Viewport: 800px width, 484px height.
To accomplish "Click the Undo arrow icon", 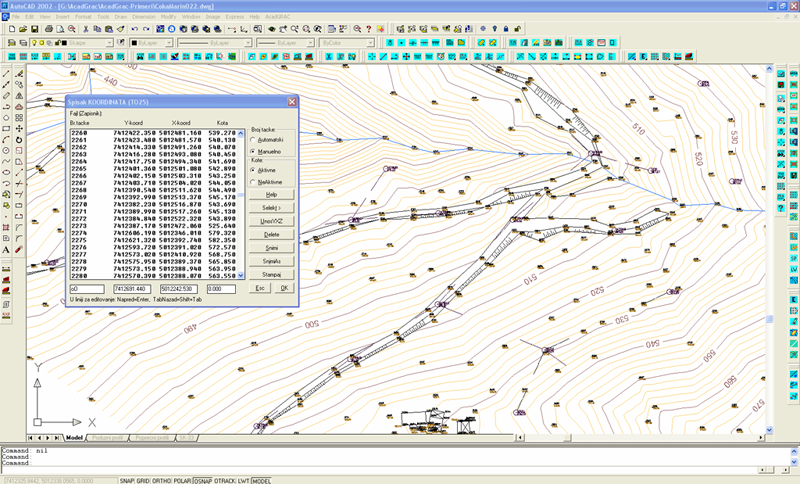I will [135, 30].
